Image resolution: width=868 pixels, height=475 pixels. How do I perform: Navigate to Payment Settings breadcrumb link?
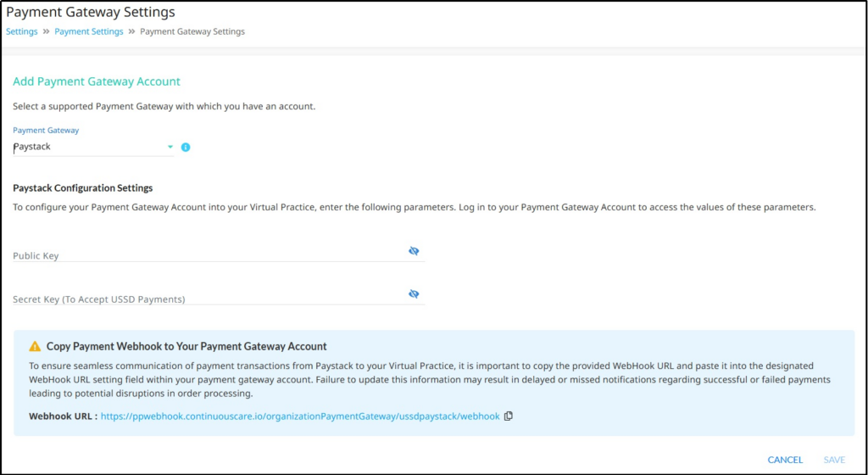[x=88, y=31]
